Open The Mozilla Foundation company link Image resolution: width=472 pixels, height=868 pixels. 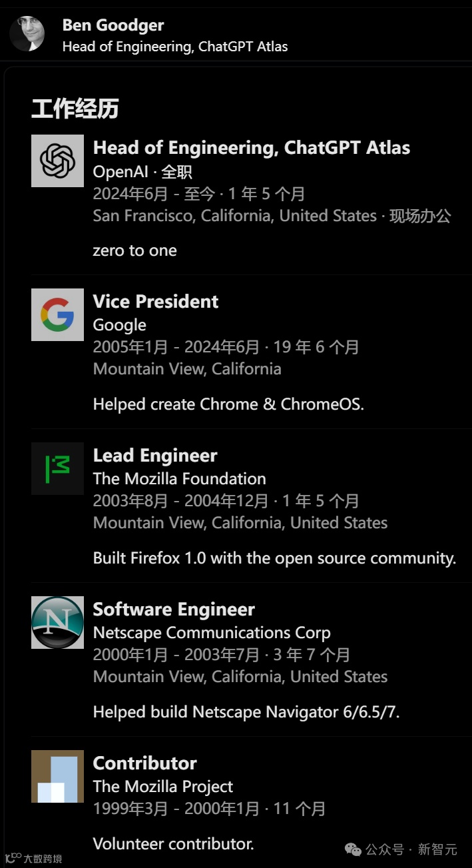[179, 479]
